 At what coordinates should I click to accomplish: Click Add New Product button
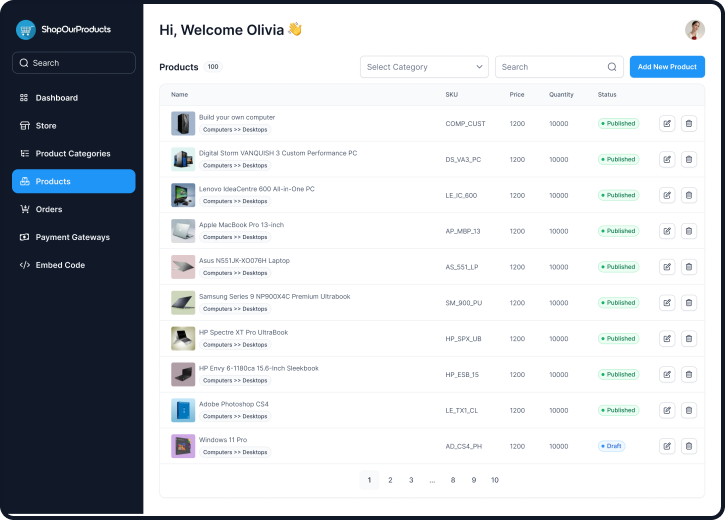coord(667,67)
